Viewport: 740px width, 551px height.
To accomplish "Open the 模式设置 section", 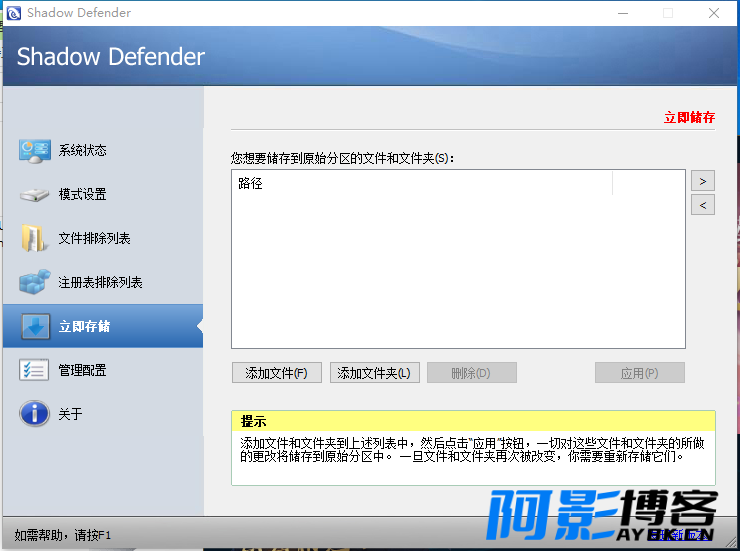I will [103, 195].
